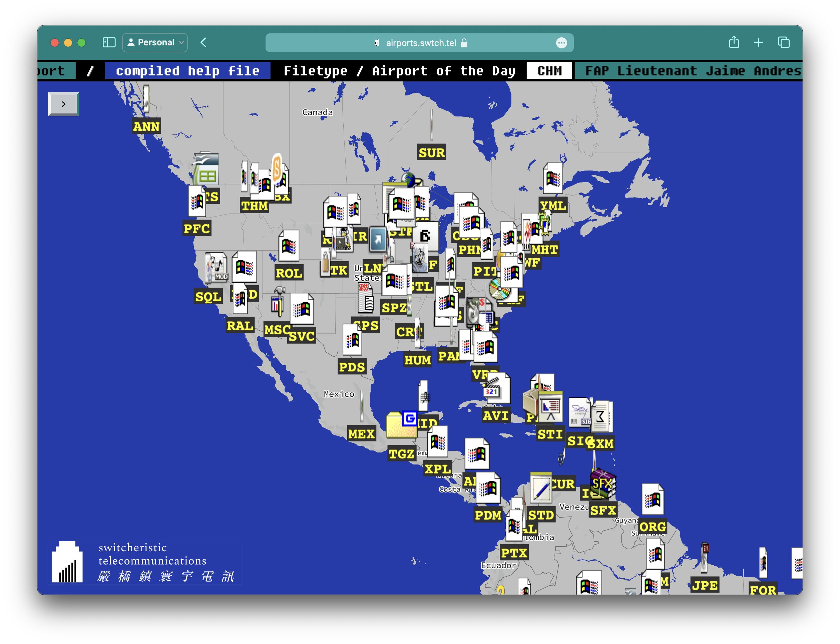840x644 pixels.
Task: Click the STI presentation easel icon
Action: pyautogui.click(x=550, y=407)
